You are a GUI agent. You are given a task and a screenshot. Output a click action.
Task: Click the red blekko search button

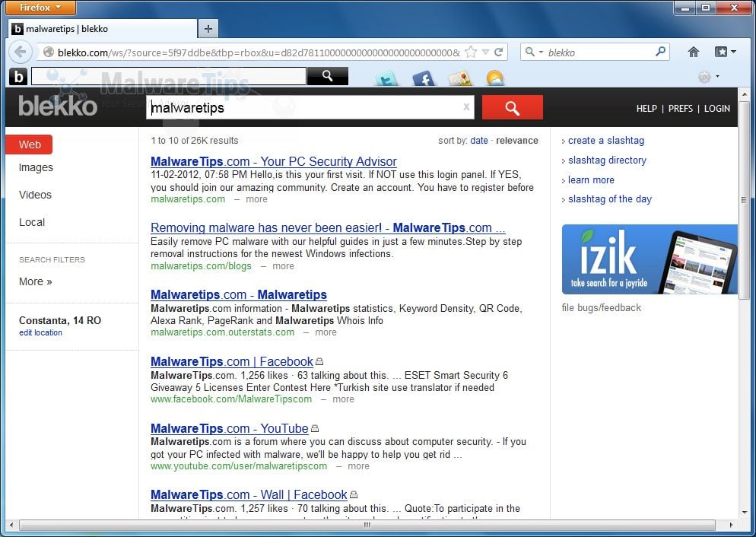pos(512,107)
